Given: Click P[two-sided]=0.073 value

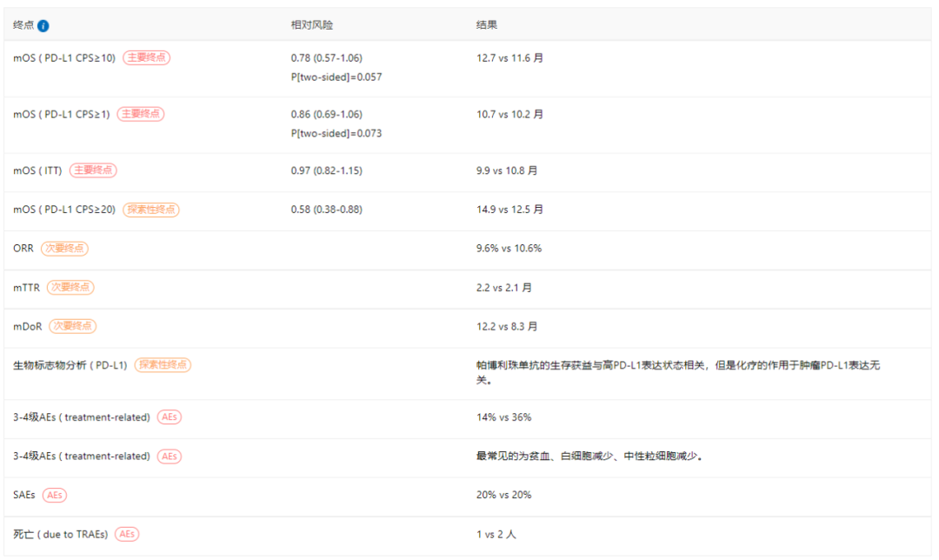Looking at the screenshot, I should 336,134.
